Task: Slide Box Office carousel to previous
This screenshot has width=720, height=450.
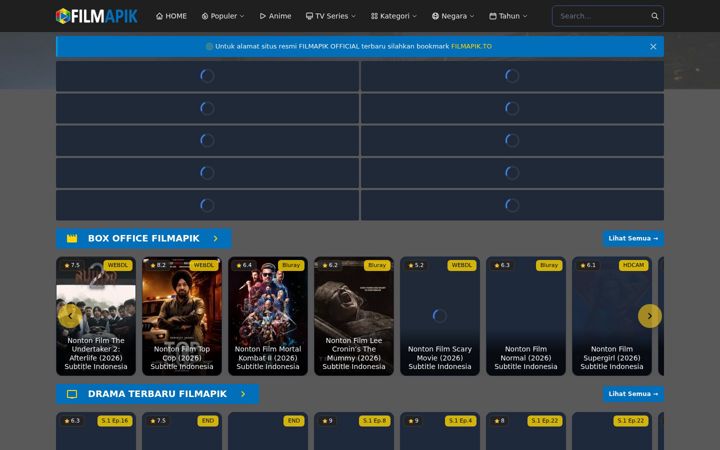Action: 70,316
